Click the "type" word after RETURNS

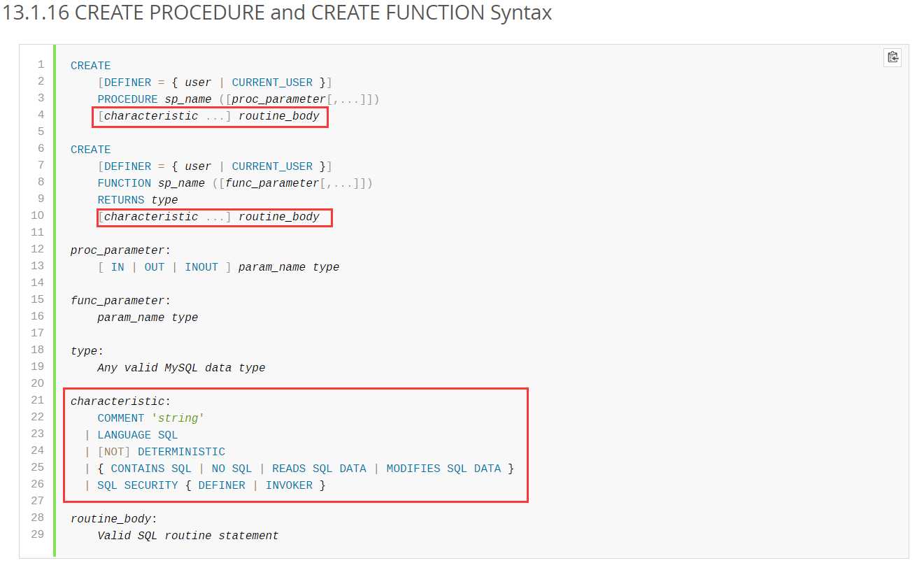165,200
